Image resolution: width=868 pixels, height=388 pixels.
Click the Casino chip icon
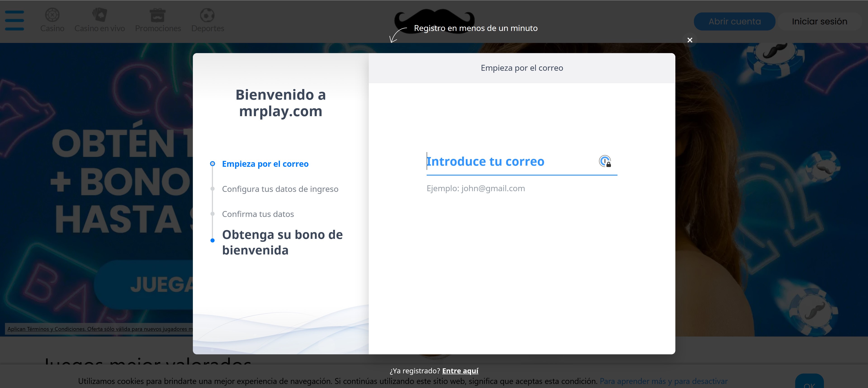point(52,15)
